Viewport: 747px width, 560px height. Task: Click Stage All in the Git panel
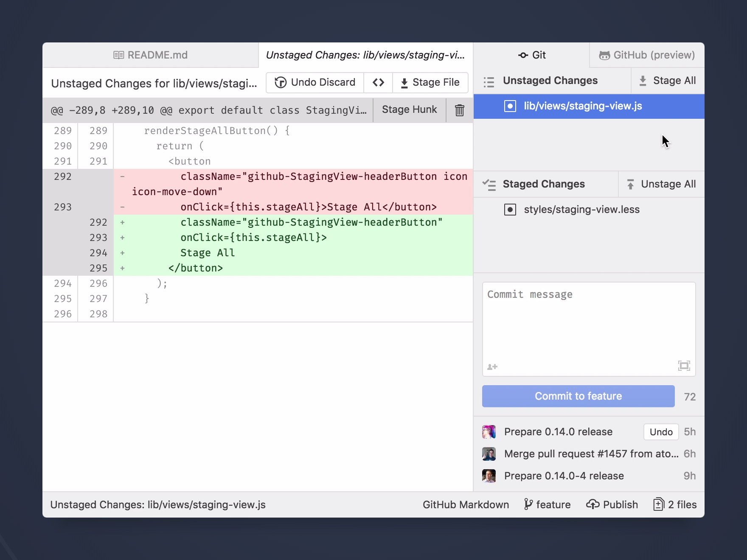668,81
